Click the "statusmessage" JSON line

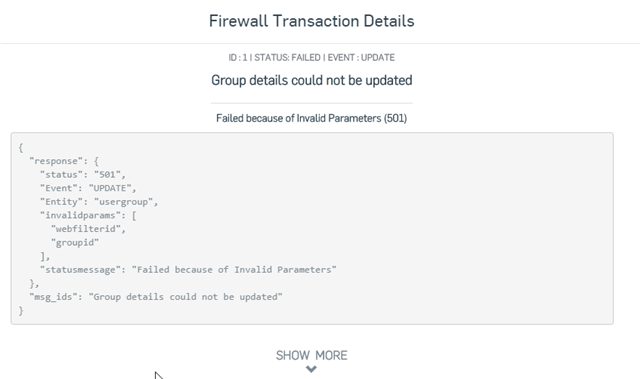(x=188, y=270)
